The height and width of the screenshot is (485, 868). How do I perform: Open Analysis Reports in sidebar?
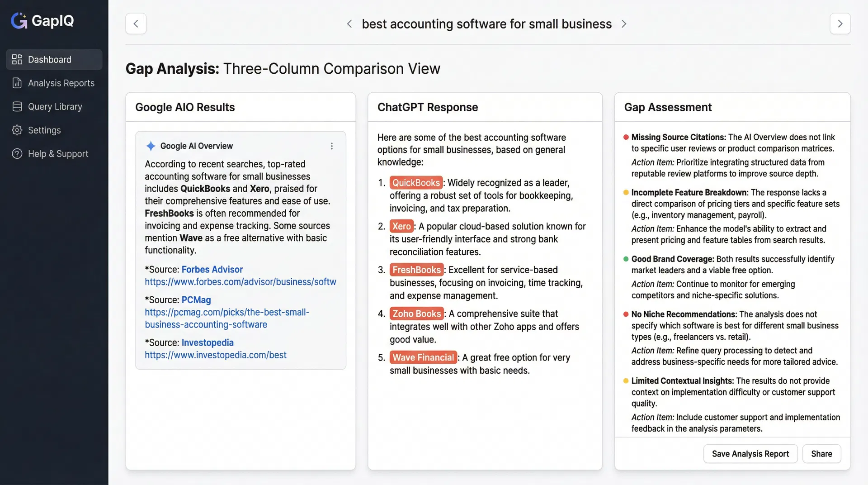pos(54,83)
